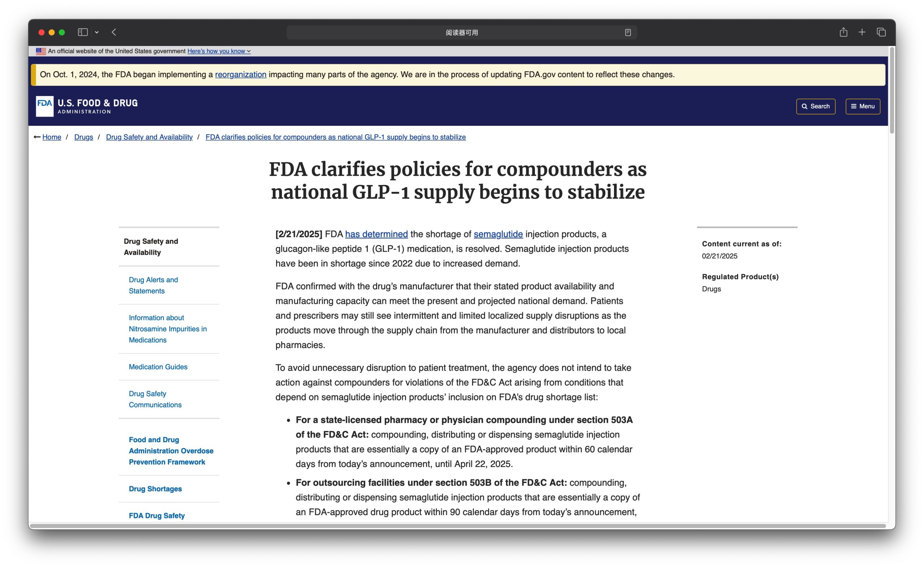Open the sidebar tab group chevron
The height and width of the screenshot is (567, 924).
coord(97,32)
